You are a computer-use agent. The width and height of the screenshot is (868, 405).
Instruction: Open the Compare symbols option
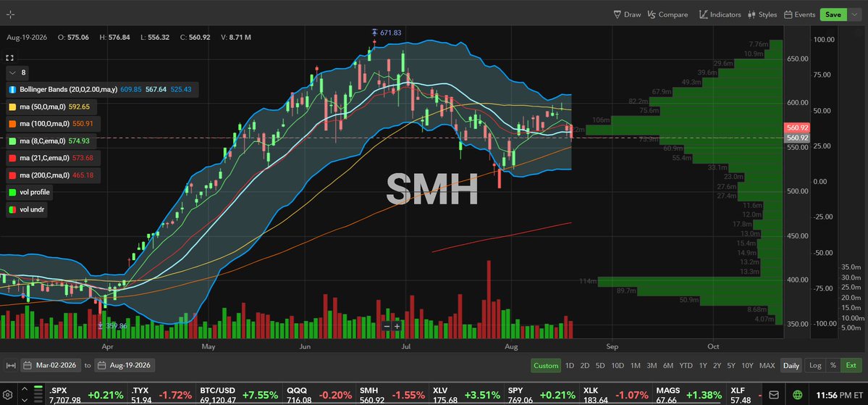point(667,14)
